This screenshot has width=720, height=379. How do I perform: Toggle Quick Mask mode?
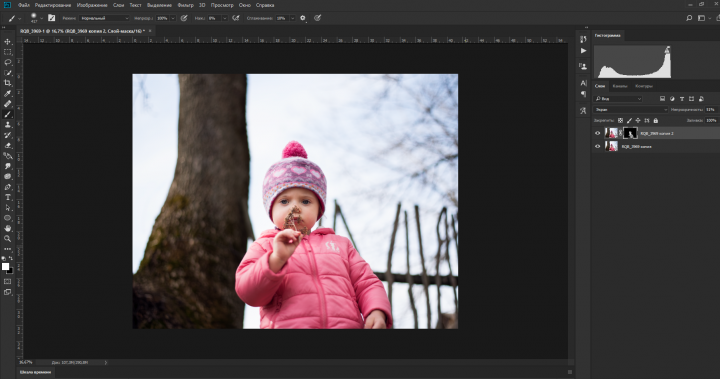point(8,282)
